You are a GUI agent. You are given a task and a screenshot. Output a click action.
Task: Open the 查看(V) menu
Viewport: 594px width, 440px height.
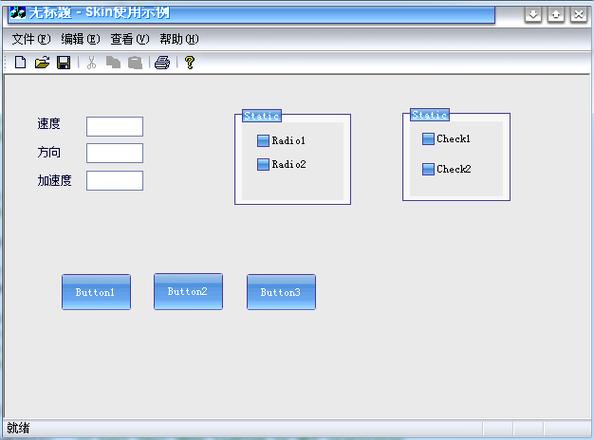pos(130,39)
